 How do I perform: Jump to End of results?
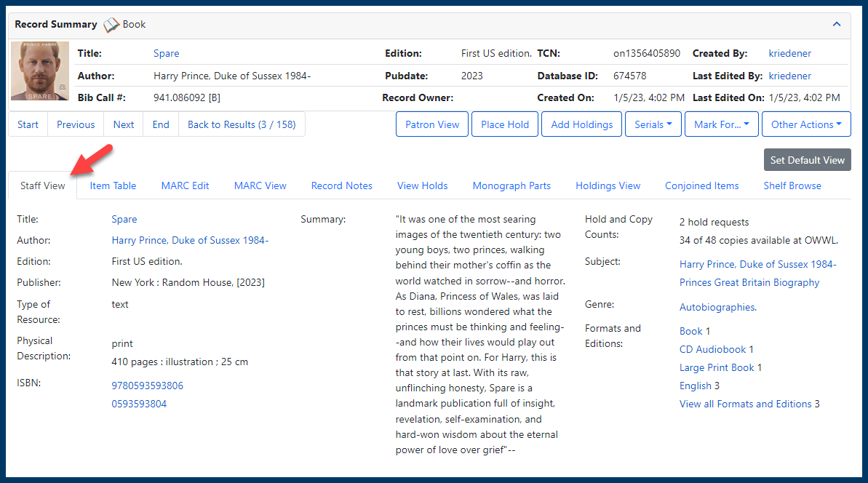tap(161, 124)
